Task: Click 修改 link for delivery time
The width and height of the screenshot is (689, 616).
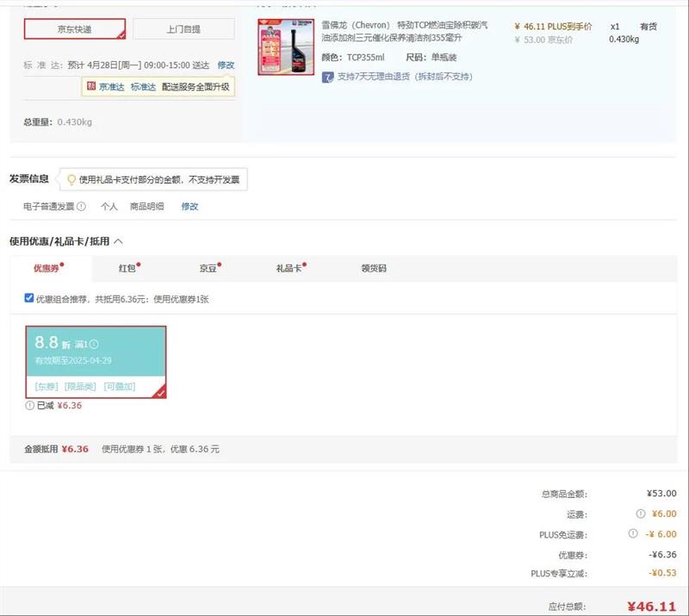Action: [226, 65]
